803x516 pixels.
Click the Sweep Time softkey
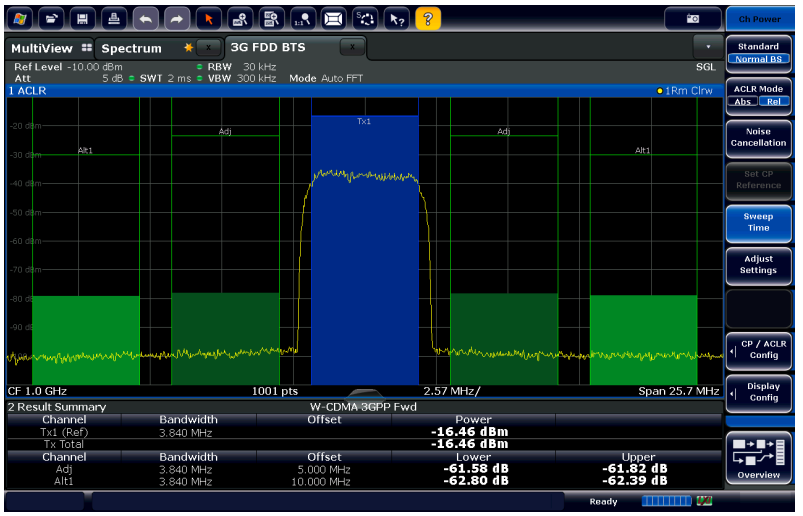(x=758, y=223)
